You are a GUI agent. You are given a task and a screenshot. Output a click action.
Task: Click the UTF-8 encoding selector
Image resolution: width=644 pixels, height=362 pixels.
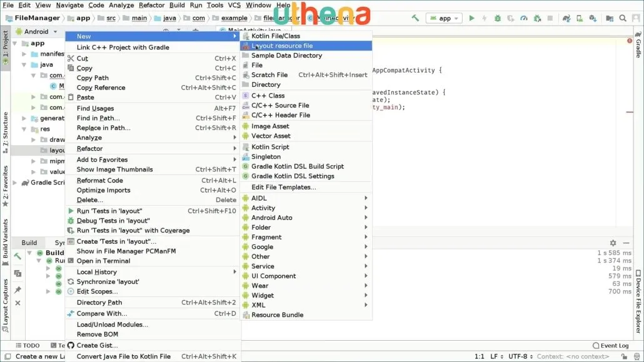(520, 356)
